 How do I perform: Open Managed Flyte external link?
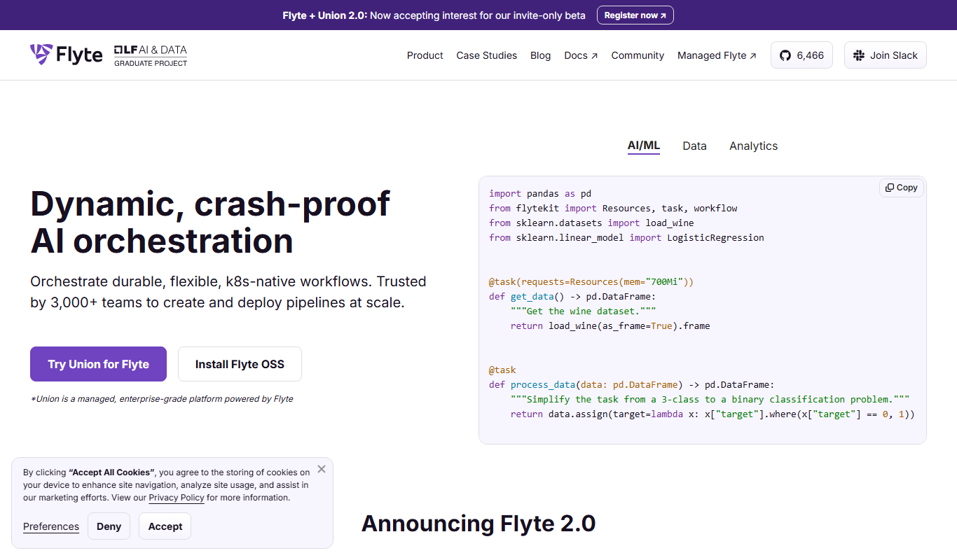coord(717,55)
